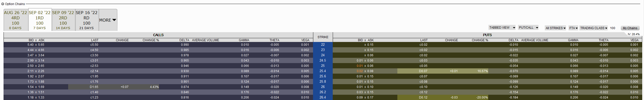Select strike 26.2 in the strike column
Screen dimensions: 644x100
[323, 92]
